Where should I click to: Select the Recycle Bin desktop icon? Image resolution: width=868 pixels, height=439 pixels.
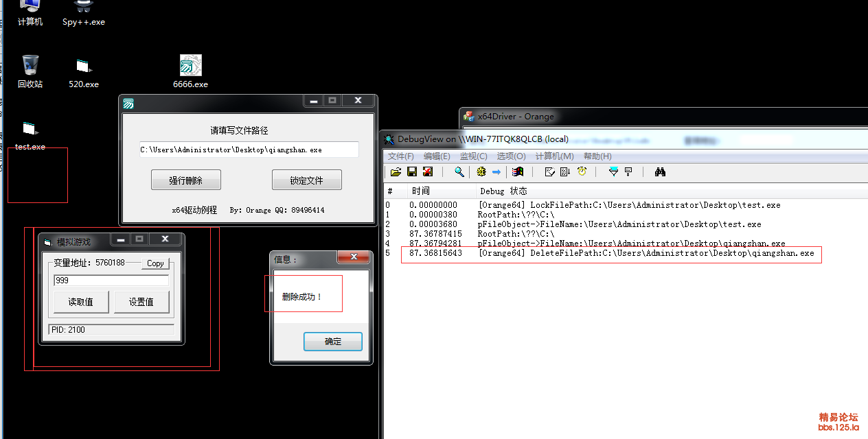point(30,71)
